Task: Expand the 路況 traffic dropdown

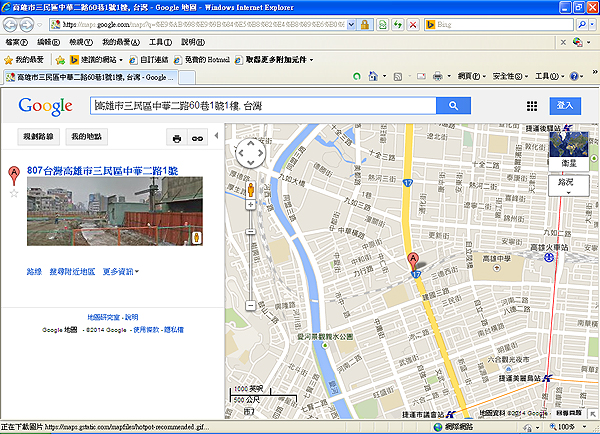Action: (x=566, y=184)
